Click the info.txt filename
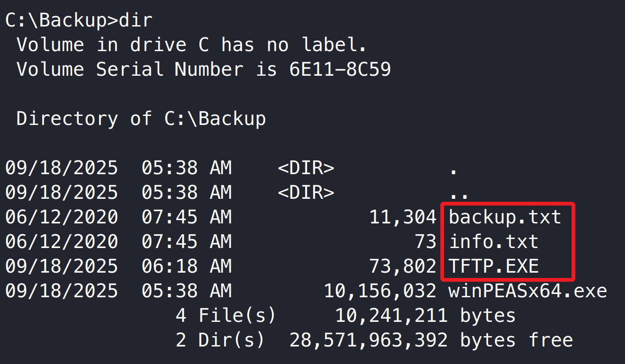625x364 pixels. [x=493, y=242]
